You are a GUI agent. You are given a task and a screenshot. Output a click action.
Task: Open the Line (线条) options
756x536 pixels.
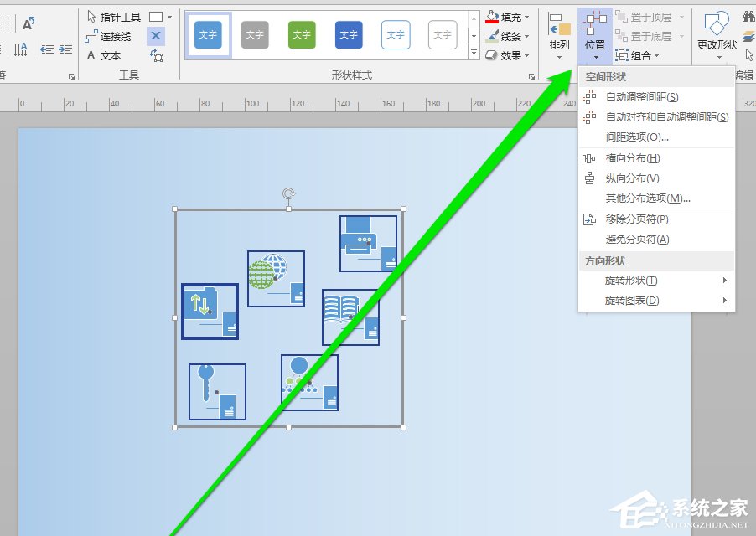[x=510, y=35]
